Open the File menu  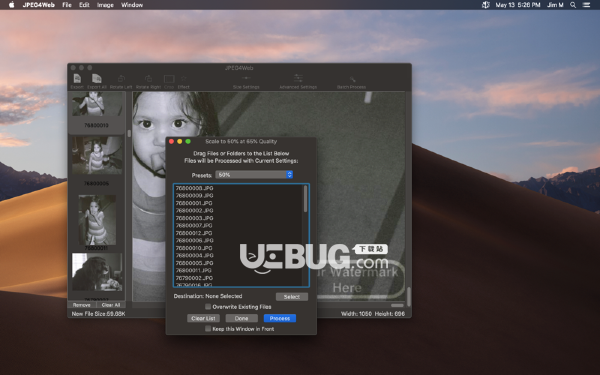[x=67, y=5]
